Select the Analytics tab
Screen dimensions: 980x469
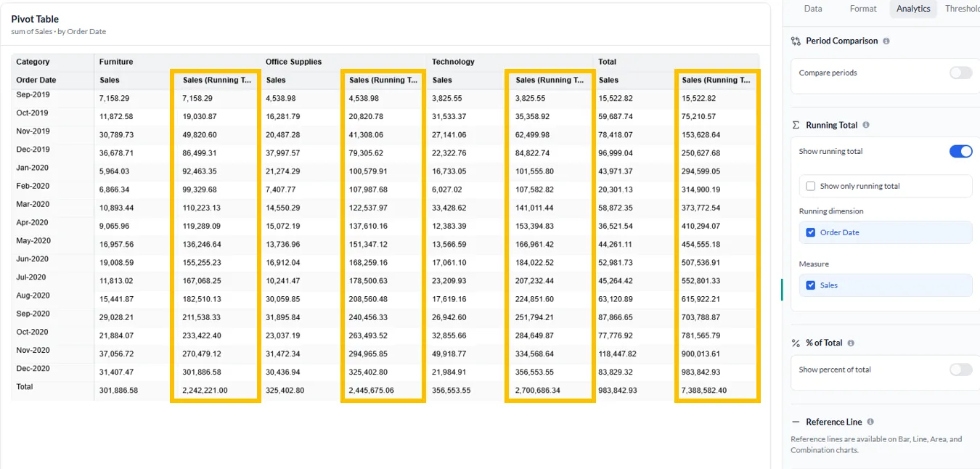point(913,9)
